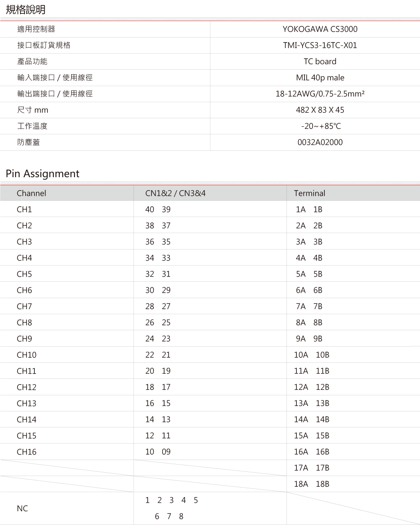Click the 輸出端接口 / 使用線徑 label
The image size is (420, 530).
pyautogui.click(x=55, y=94)
